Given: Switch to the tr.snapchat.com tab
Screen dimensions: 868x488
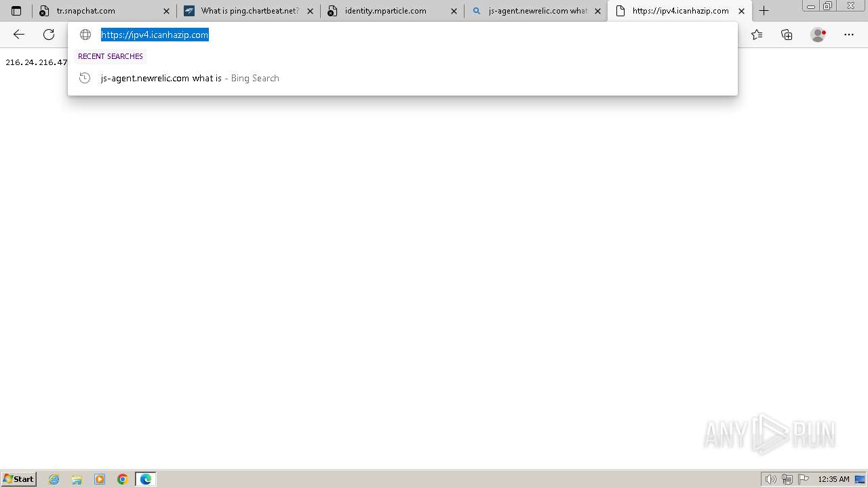Looking at the screenshot, I should tap(104, 11).
